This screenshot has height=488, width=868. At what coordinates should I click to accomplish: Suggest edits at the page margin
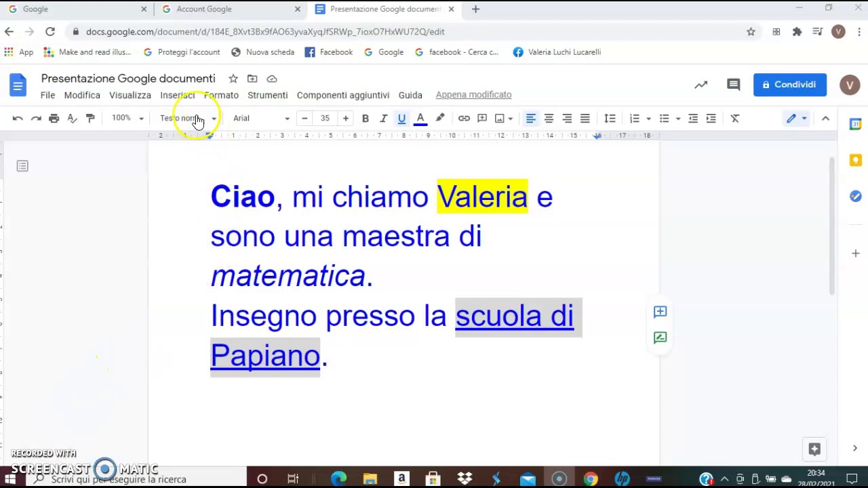pos(660,338)
